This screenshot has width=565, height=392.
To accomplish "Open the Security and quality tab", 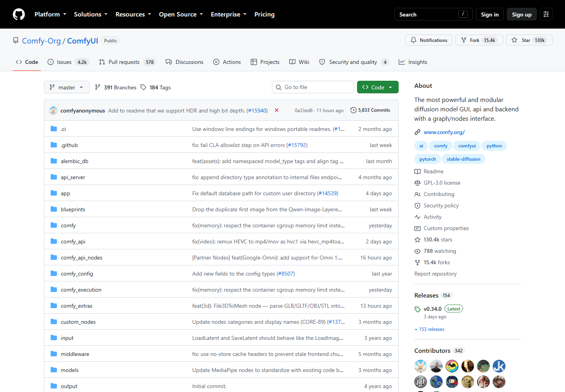I will [354, 62].
